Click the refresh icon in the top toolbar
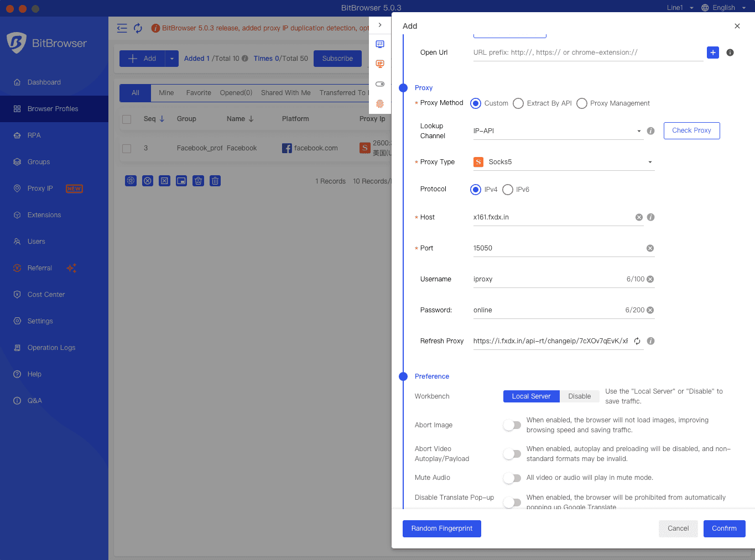 [138, 28]
